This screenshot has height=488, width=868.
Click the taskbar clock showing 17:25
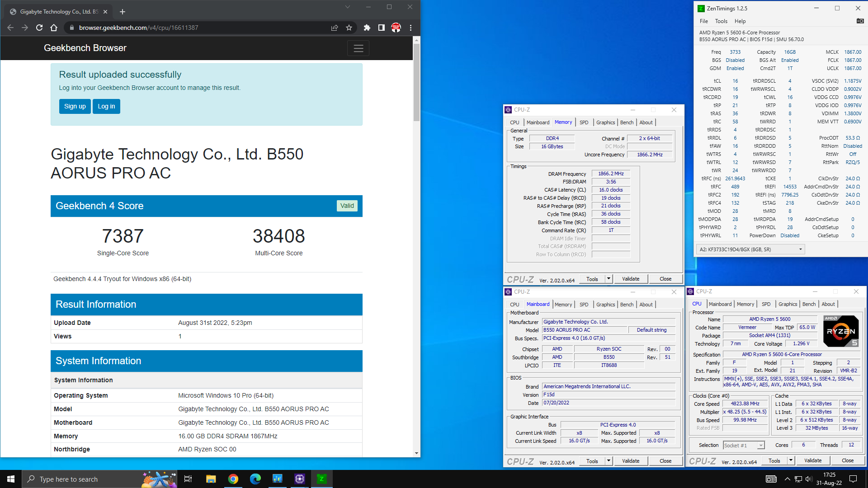(829, 479)
